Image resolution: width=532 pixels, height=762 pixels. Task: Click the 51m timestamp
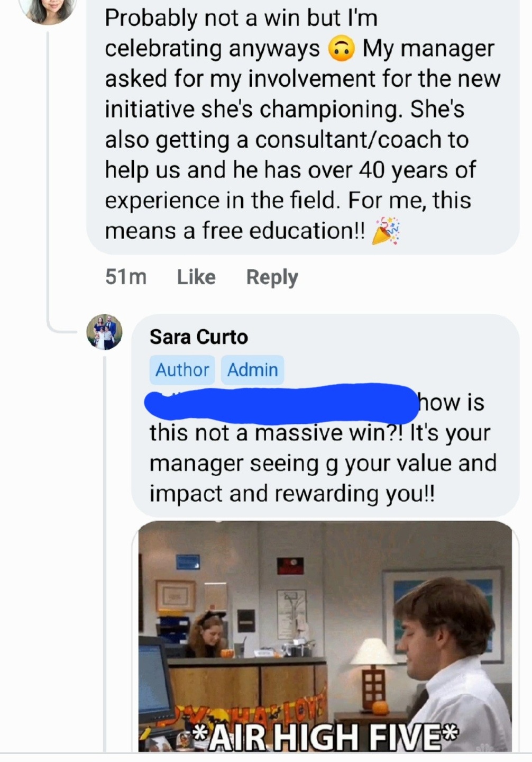click(126, 277)
